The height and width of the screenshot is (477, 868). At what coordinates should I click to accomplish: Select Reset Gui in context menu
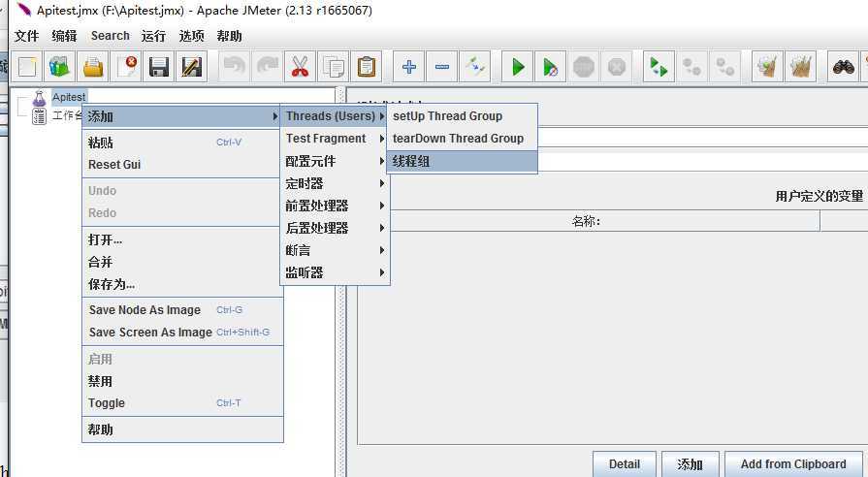point(182,165)
